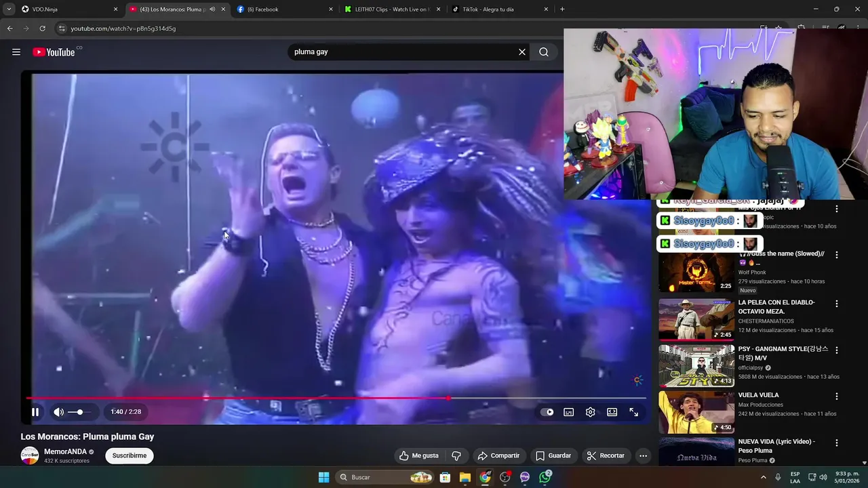Open player settings gear
868x488 pixels.
tap(591, 412)
